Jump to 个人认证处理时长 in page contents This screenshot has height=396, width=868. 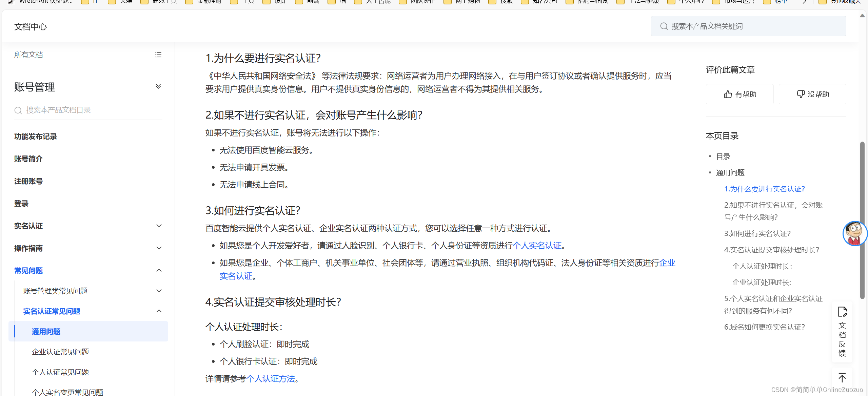(762, 266)
